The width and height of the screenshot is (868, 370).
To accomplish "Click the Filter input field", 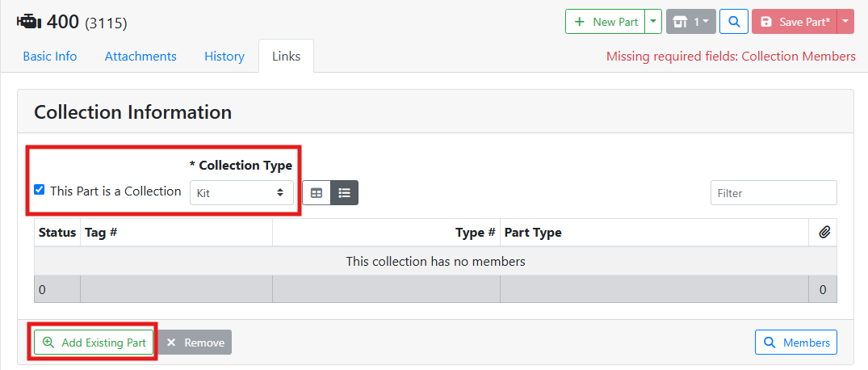I will (773, 193).
